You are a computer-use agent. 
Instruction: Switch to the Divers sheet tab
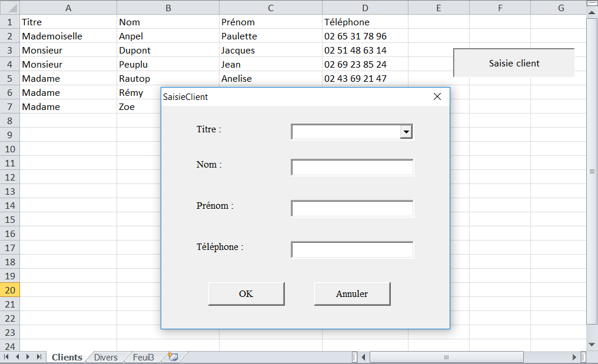click(x=105, y=357)
